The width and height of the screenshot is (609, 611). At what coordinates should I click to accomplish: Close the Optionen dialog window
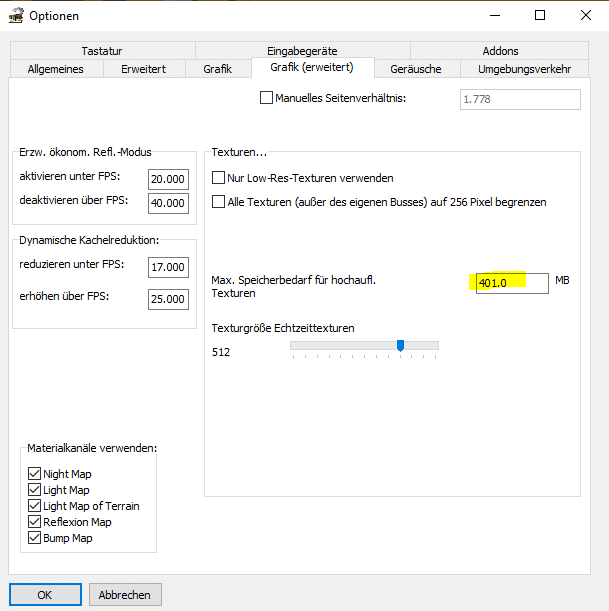tap(586, 15)
